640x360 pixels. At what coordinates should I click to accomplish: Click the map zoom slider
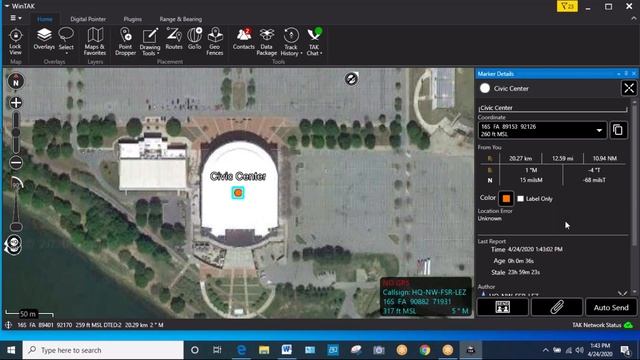click(16, 133)
